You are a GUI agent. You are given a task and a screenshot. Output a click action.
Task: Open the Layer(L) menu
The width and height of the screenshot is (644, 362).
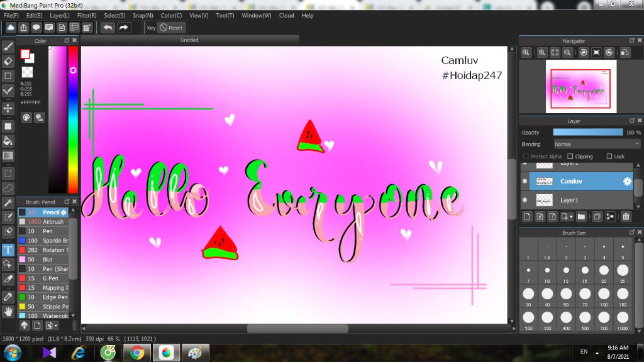tap(60, 15)
